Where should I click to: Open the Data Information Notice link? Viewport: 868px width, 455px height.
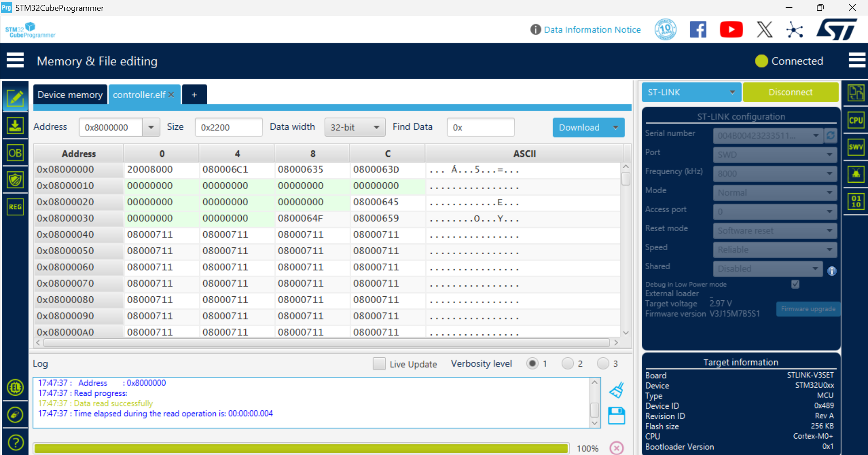[592, 30]
